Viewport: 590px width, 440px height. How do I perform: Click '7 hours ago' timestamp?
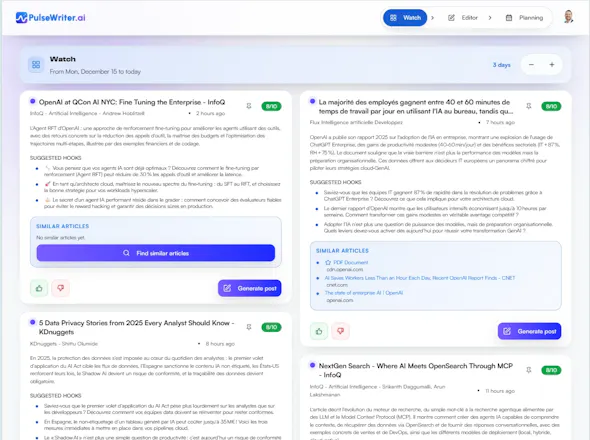[x=500, y=122]
